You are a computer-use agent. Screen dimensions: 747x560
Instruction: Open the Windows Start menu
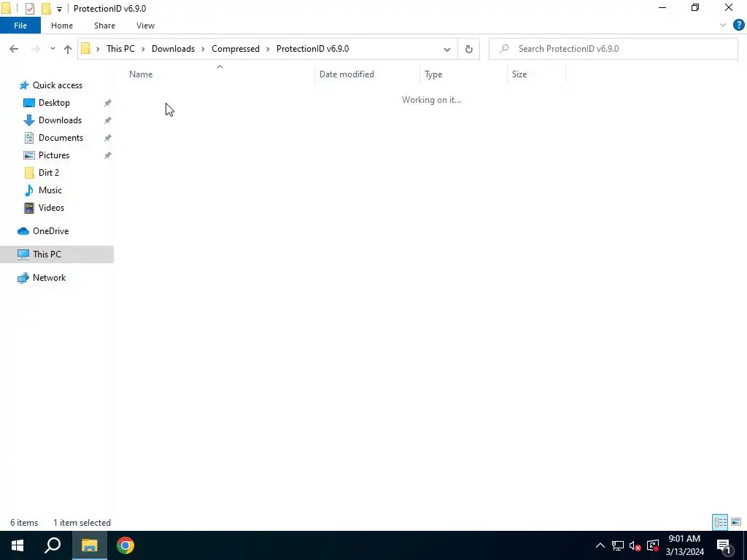point(18,545)
